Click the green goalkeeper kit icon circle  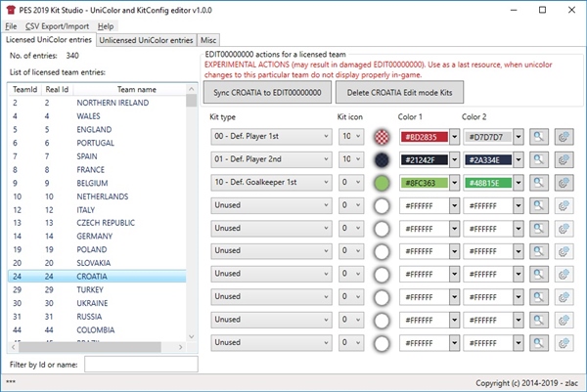click(x=381, y=183)
